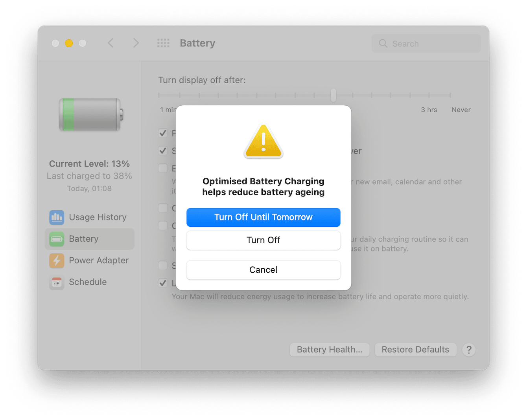Select the Usage History sidebar item
Image resolution: width=527 pixels, height=420 pixels.
pyautogui.click(x=90, y=217)
